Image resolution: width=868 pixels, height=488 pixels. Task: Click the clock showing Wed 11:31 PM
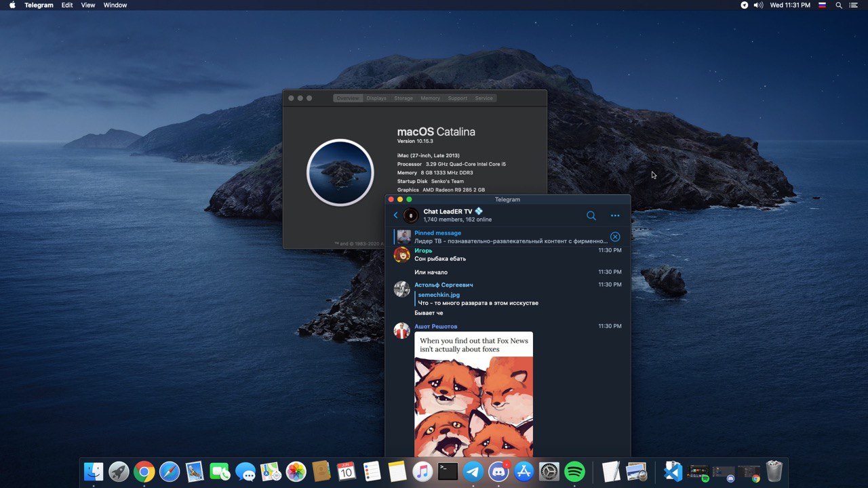pos(790,5)
